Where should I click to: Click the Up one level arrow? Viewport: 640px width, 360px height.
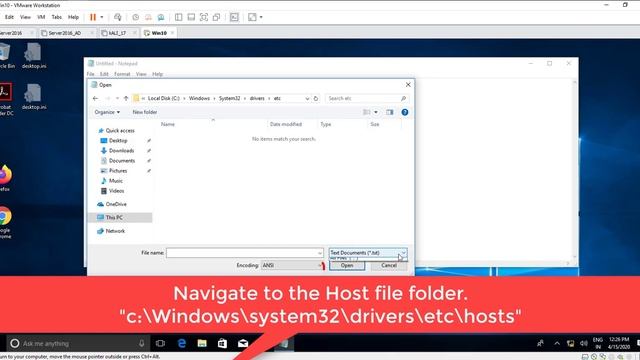126,98
